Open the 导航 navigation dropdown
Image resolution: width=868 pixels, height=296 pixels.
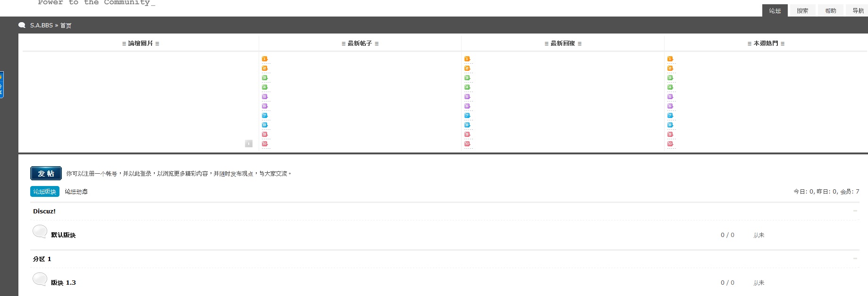tap(858, 11)
